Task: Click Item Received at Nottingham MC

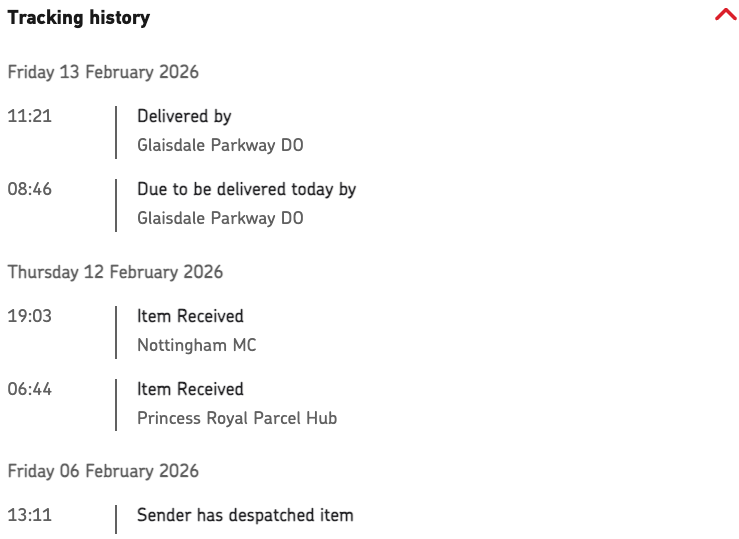Action: 190,316
